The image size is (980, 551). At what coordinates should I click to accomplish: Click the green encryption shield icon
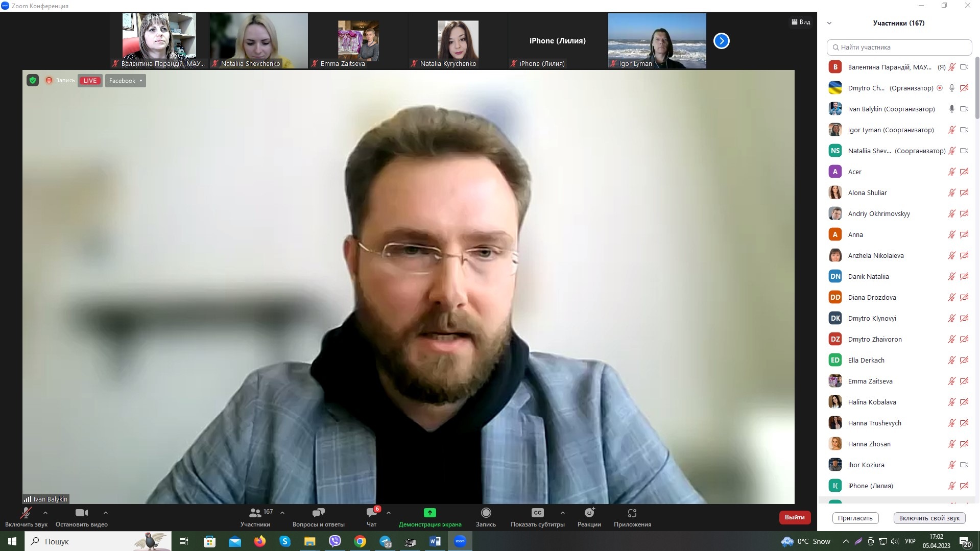pyautogui.click(x=33, y=81)
